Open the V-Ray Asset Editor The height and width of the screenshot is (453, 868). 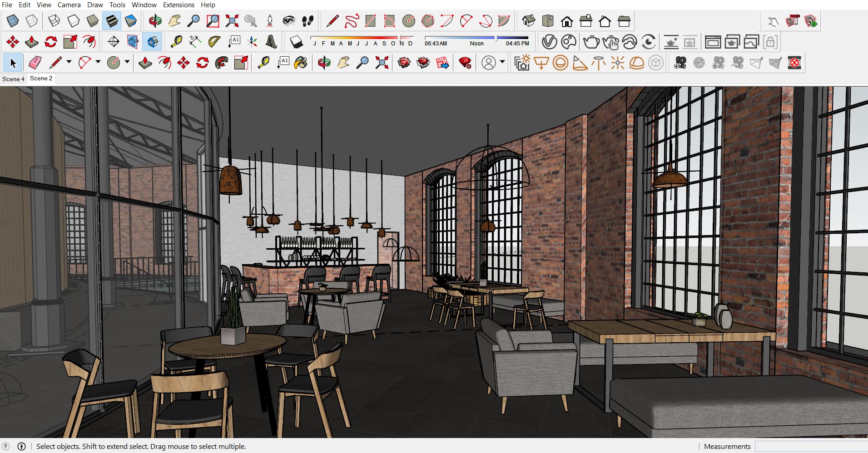click(x=549, y=42)
